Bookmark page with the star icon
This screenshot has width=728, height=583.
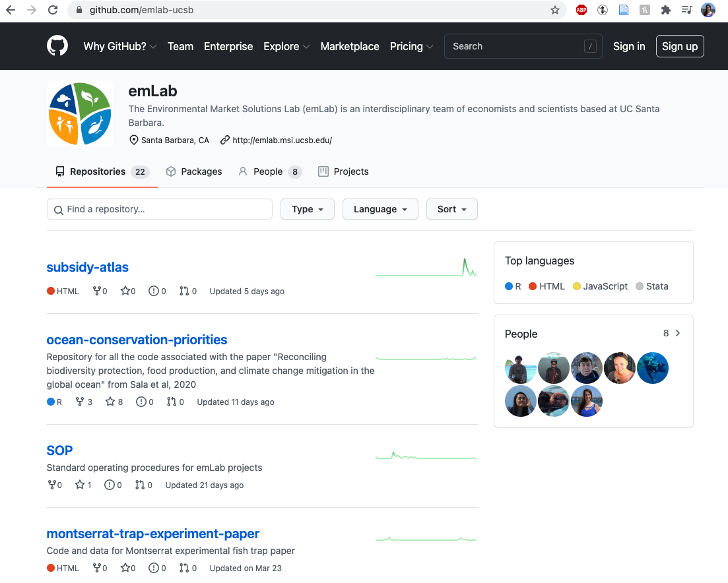tap(555, 10)
